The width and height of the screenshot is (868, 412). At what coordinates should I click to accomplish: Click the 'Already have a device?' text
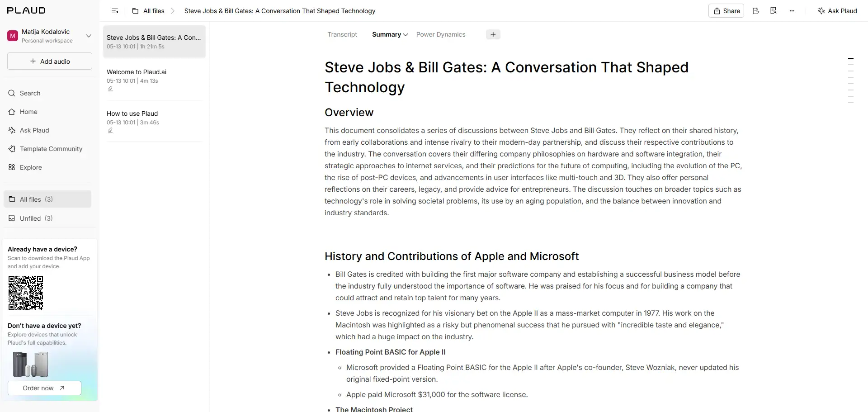pyautogui.click(x=42, y=249)
